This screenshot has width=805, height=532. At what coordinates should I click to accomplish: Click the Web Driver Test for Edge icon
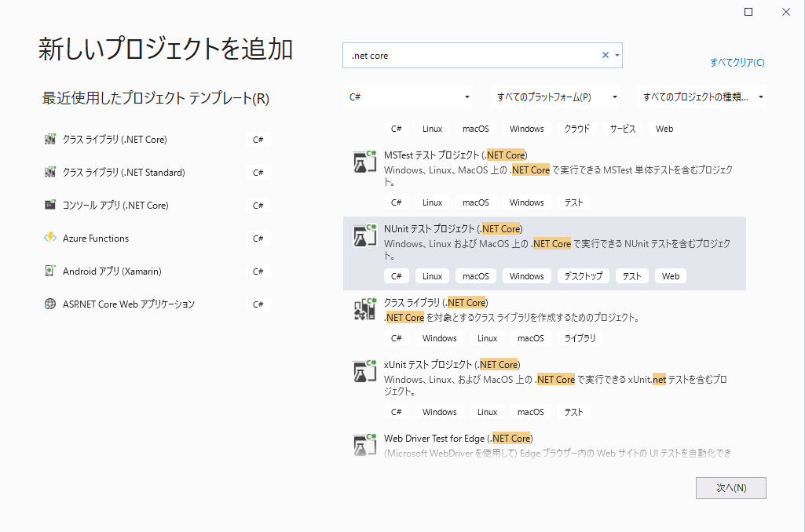(364, 445)
